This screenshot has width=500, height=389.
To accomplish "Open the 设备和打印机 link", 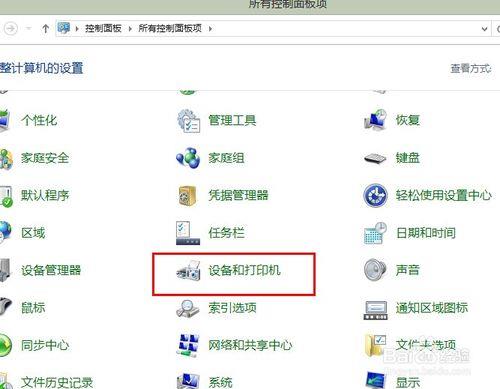I will [244, 270].
